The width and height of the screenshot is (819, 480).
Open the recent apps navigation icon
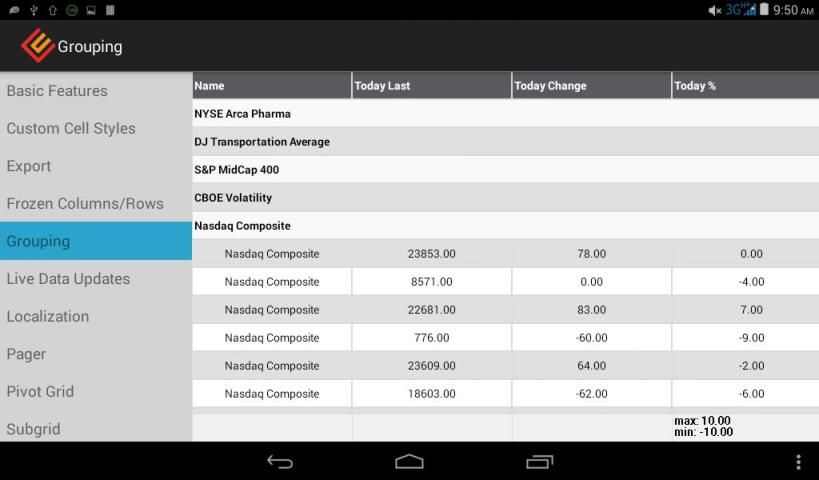pyautogui.click(x=539, y=461)
